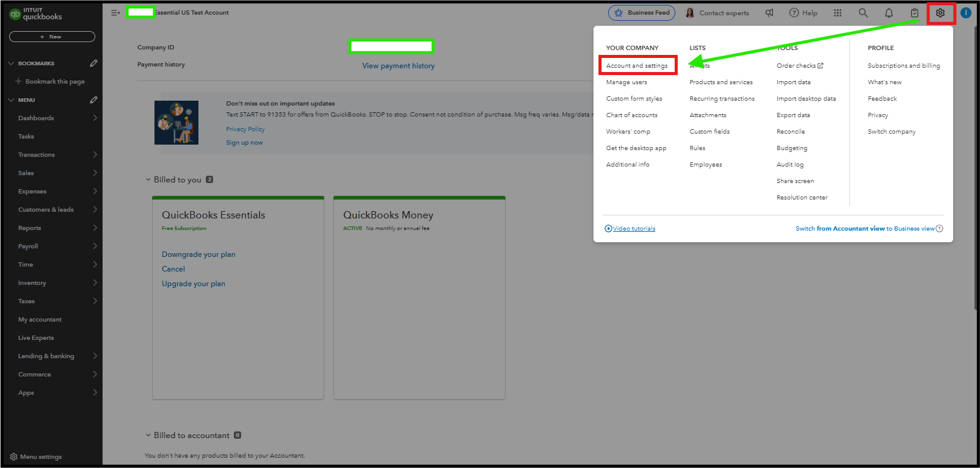Viewport: 980px width, 468px height.
Task: Click the promotional updates thumbnail image
Action: pyautogui.click(x=176, y=123)
